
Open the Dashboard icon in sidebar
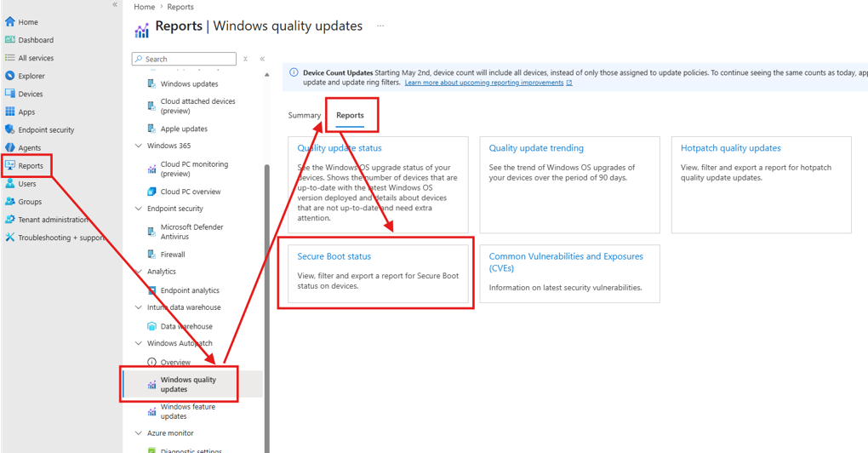10,40
